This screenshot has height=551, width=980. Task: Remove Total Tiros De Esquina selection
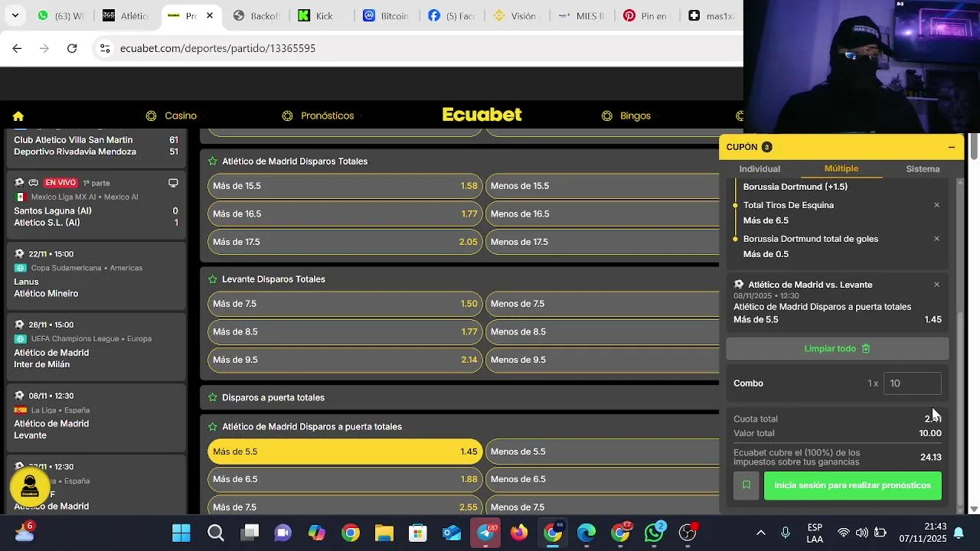936,205
